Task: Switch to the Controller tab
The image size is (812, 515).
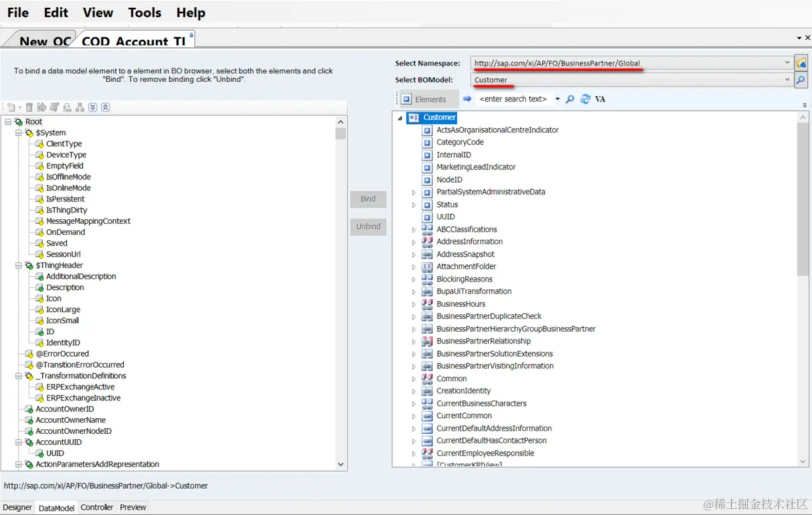Action: 97,507
